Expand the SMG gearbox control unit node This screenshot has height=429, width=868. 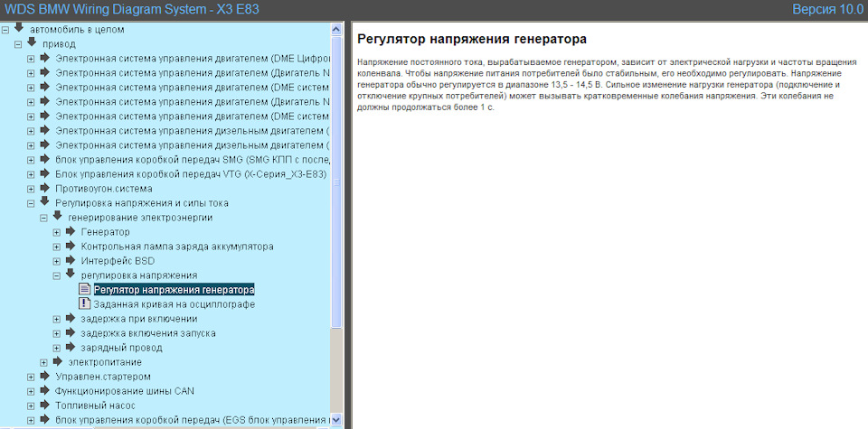tap(31, 161)
